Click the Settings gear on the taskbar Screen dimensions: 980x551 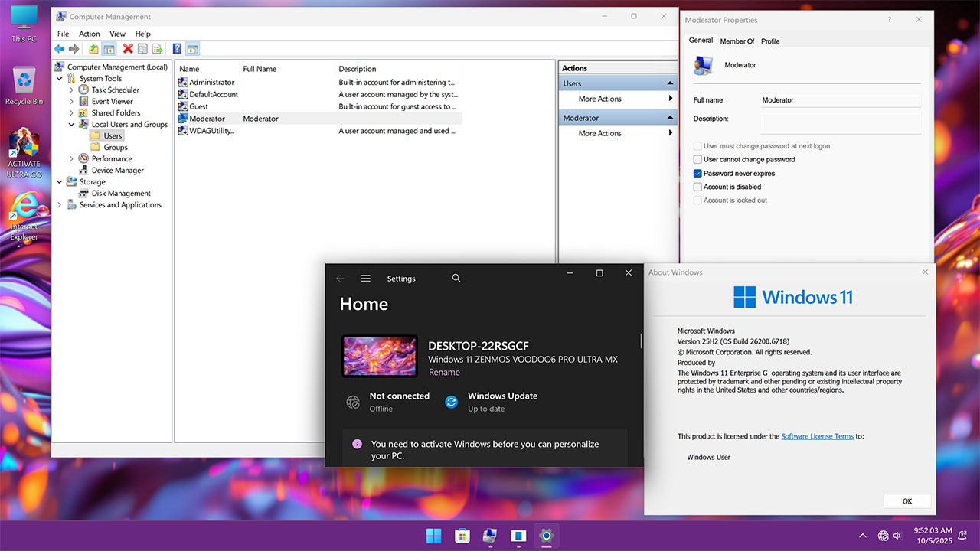pyautogui.click(x=546, y=536)
